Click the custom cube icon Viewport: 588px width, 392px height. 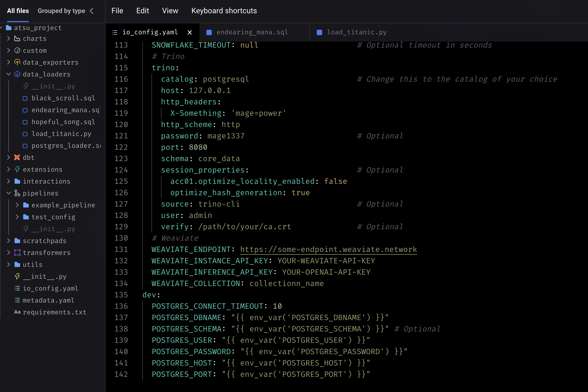point(17,51)
